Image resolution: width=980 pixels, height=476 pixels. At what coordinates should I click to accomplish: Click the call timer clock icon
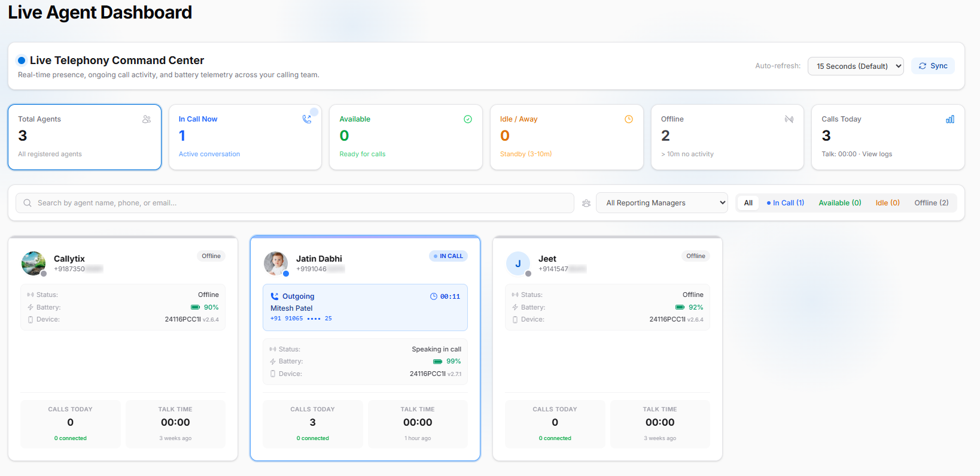[x=434, y=296]
